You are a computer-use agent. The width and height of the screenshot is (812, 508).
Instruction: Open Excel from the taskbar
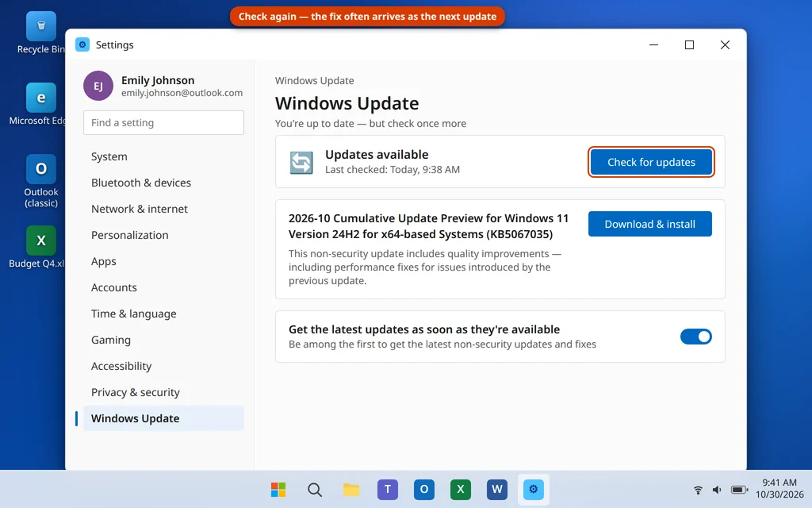[x=461, y=489]
